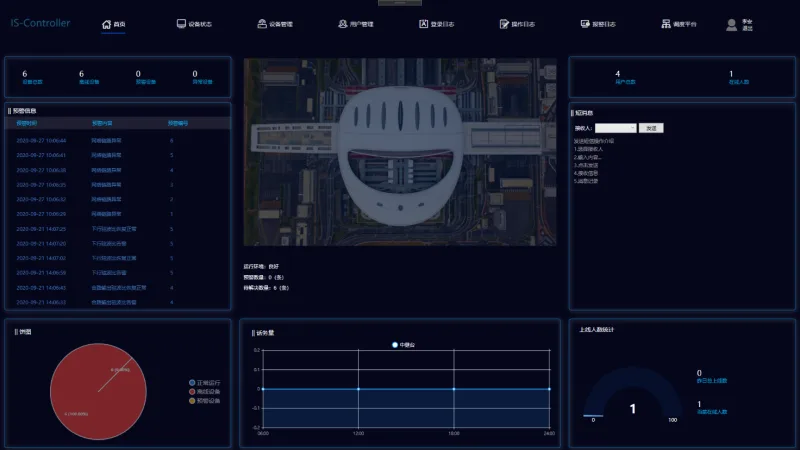Click the line chart data point at 18:00
The image size is (800, 450).
[x=454, y=389]
